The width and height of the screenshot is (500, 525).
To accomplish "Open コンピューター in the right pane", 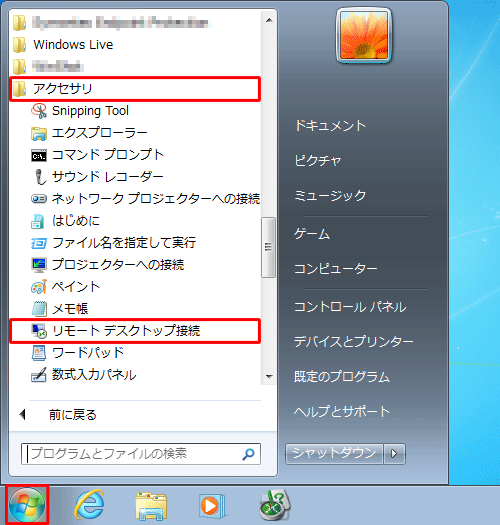I will pyautogui.click(x=336, y=269).
